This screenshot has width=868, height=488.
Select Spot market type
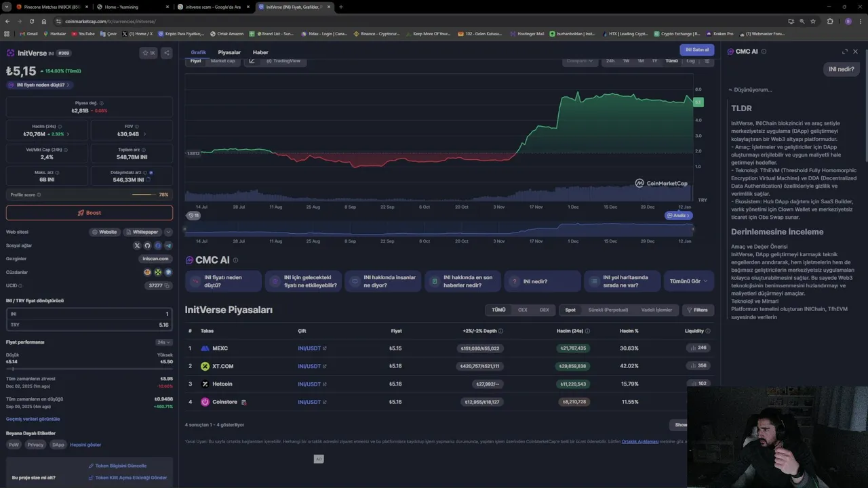coord(570,310)
